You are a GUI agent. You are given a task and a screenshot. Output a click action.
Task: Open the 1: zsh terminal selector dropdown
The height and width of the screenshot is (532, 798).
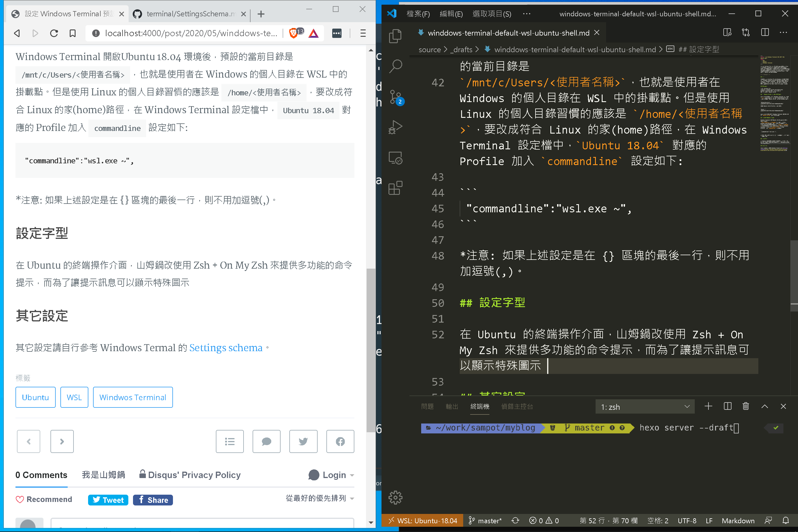coord(645,407)
